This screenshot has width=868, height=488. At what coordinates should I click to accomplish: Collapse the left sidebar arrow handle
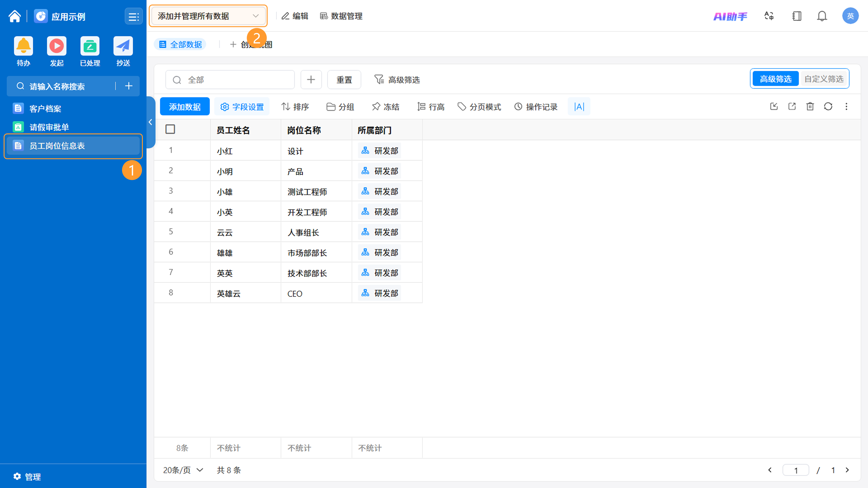click(x=151, y=122)
